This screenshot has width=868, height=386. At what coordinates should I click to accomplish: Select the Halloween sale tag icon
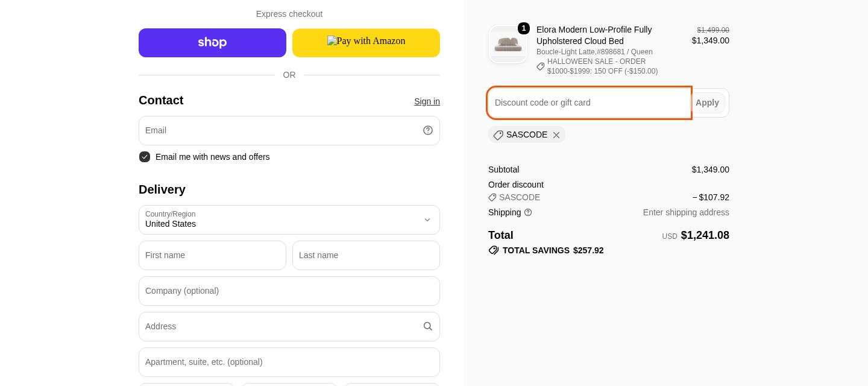(x=541, y=66)
